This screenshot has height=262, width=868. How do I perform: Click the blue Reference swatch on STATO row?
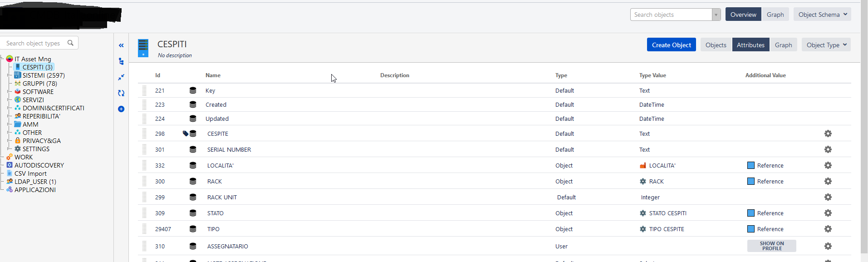tap(751, 213)
